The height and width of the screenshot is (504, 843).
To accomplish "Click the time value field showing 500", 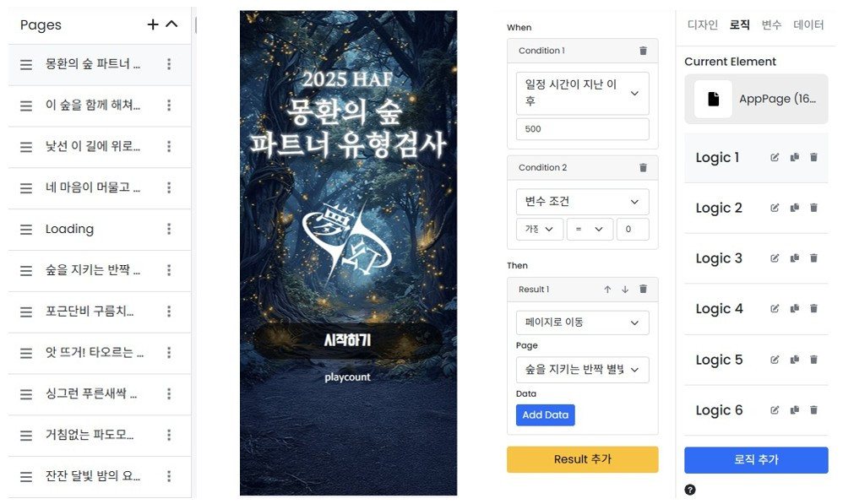I will [x=583, y=129].
